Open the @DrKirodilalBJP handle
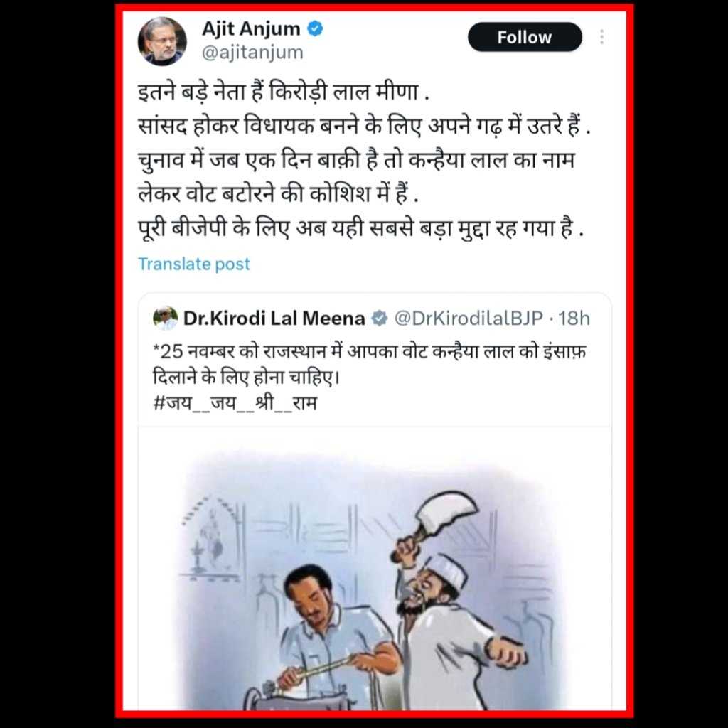Screen dimensions: 728x728 (469, 318)
